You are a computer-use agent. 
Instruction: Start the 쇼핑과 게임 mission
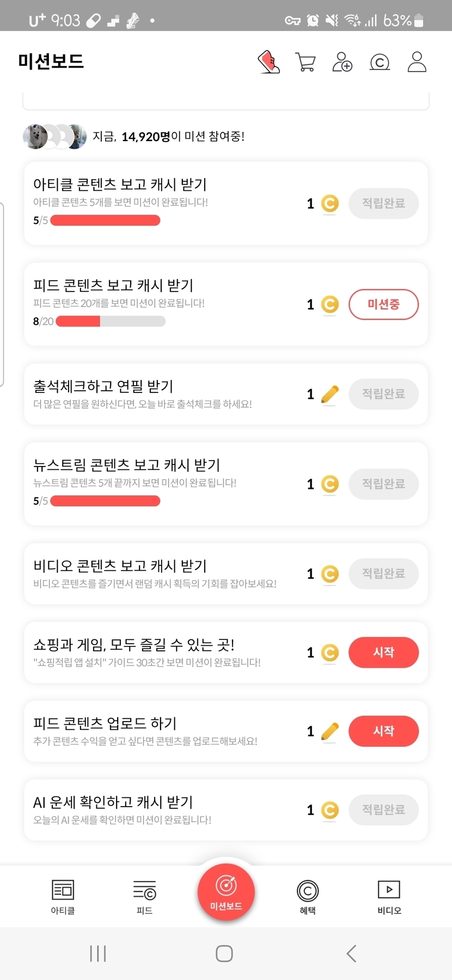[383, 652]
